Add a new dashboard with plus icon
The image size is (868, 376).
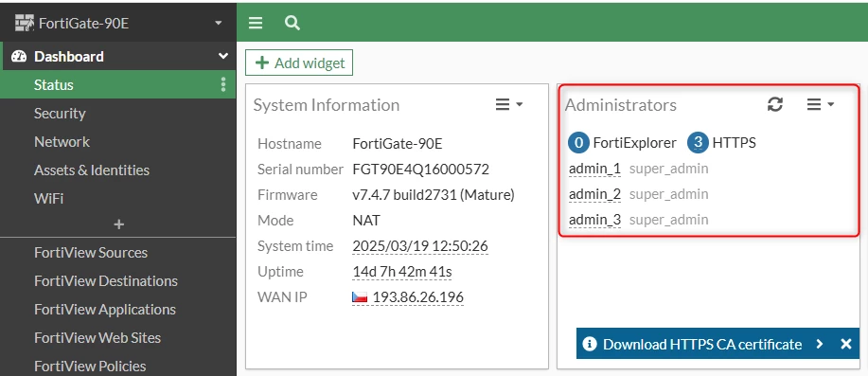(x=118, y=224)
